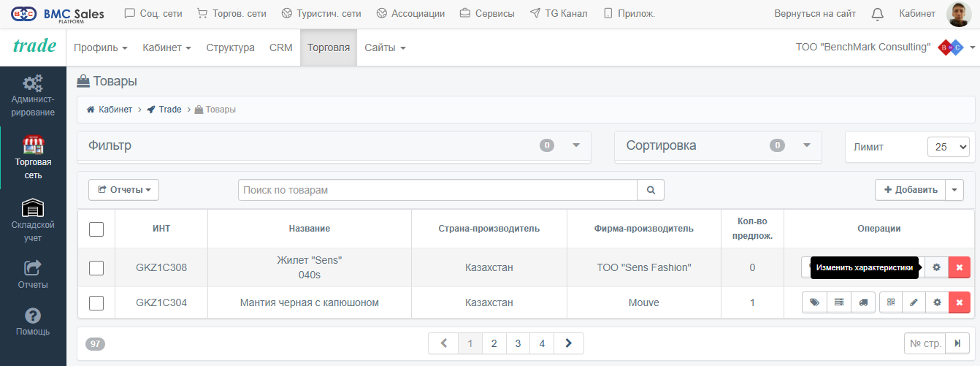Open the QR code icon for GKZ1C304
The image size is (980, 366).
[x=891, y=302]
